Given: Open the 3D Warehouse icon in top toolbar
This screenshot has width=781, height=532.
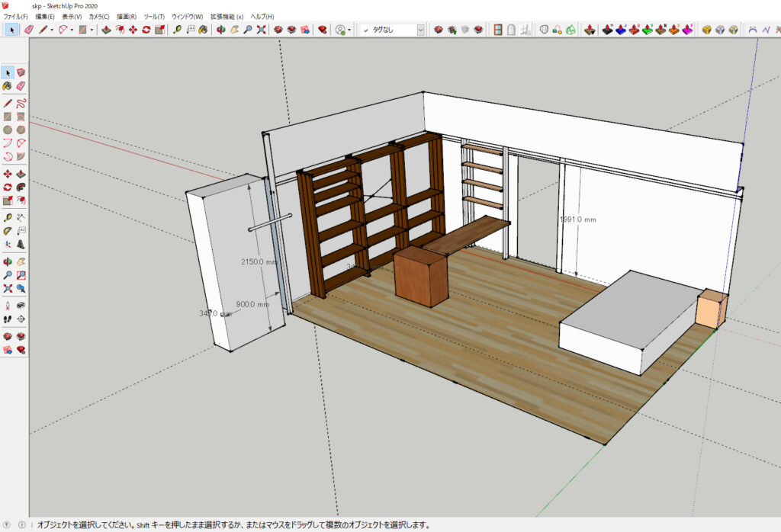Looking at the screenshot, I should point(278,30).
